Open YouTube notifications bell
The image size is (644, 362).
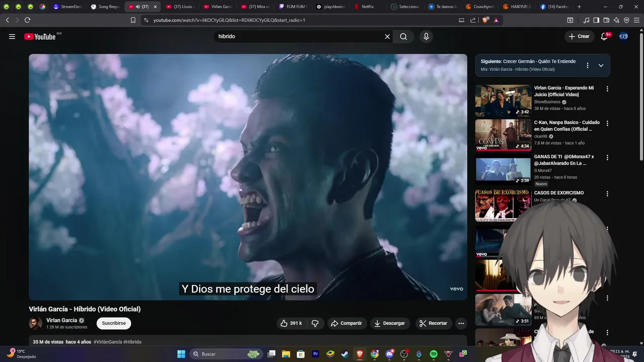[605, 36]
